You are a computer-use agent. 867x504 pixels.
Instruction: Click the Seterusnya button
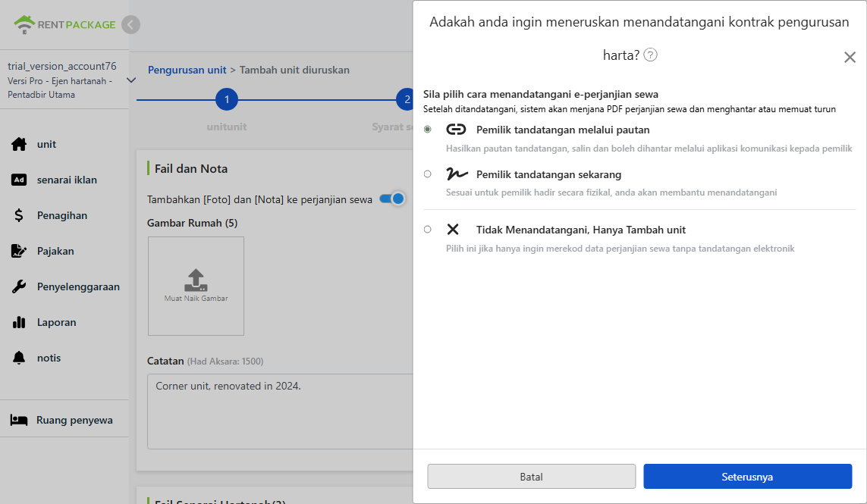[x=748, y=477]
